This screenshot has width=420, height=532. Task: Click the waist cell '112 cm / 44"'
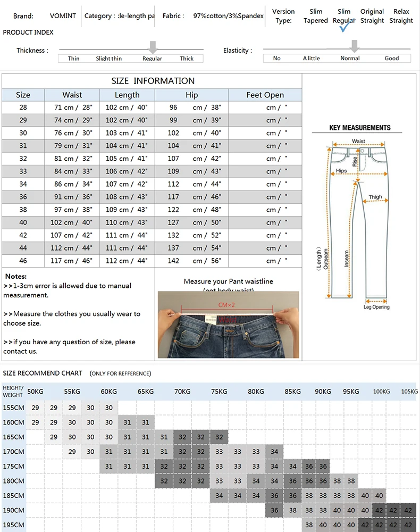pyautogui.click(x=72, y=248)
